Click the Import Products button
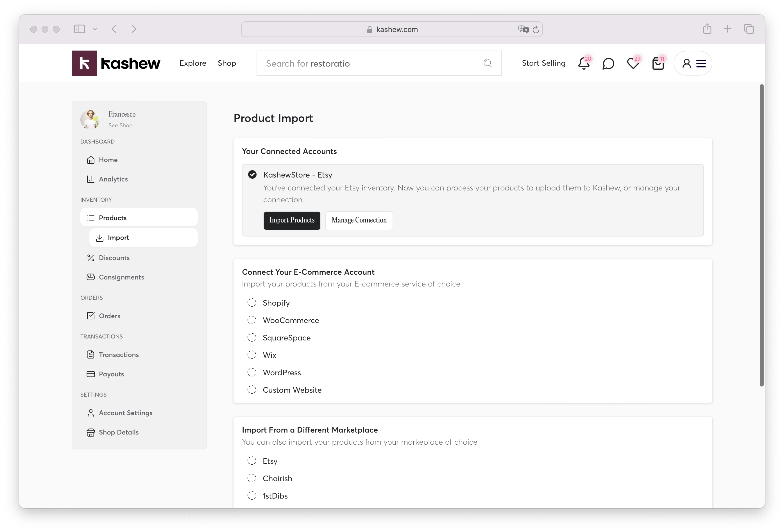 (x=292, y=220)
